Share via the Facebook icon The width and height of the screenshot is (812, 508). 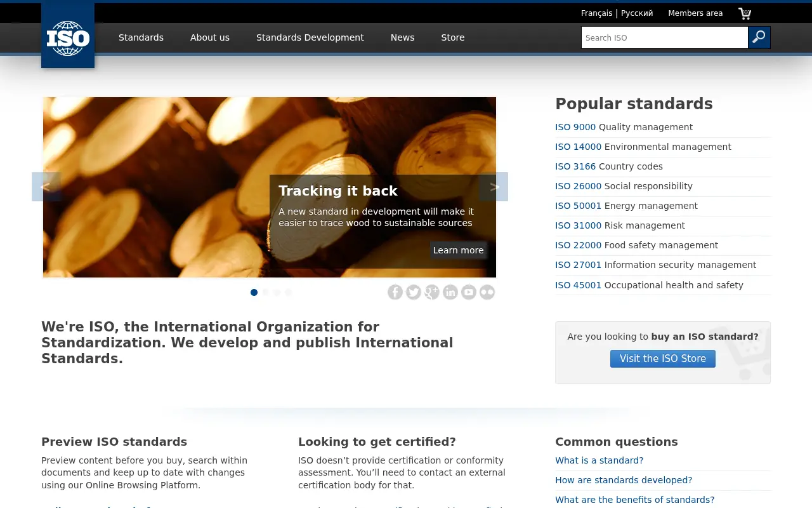pos(395,292)
